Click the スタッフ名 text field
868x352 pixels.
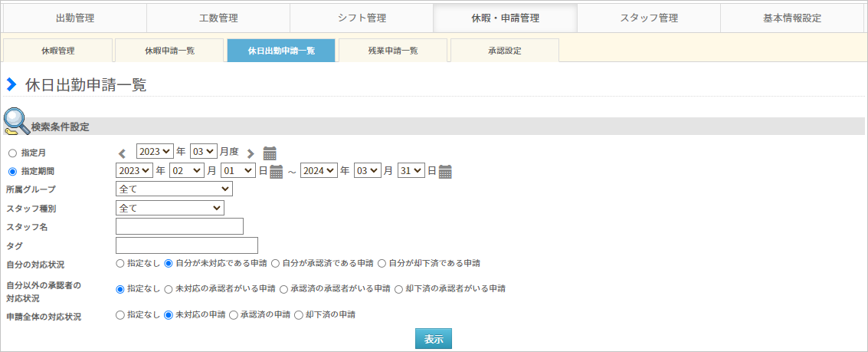[x=179, y=226]
